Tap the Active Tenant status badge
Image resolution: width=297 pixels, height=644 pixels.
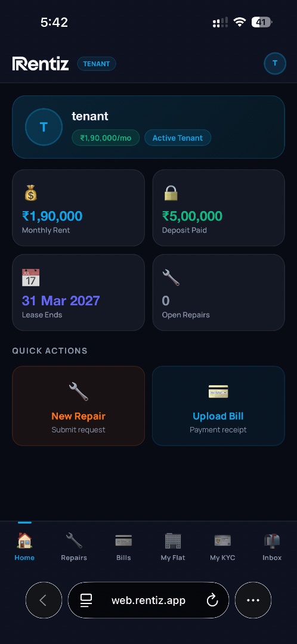(178, 138)
